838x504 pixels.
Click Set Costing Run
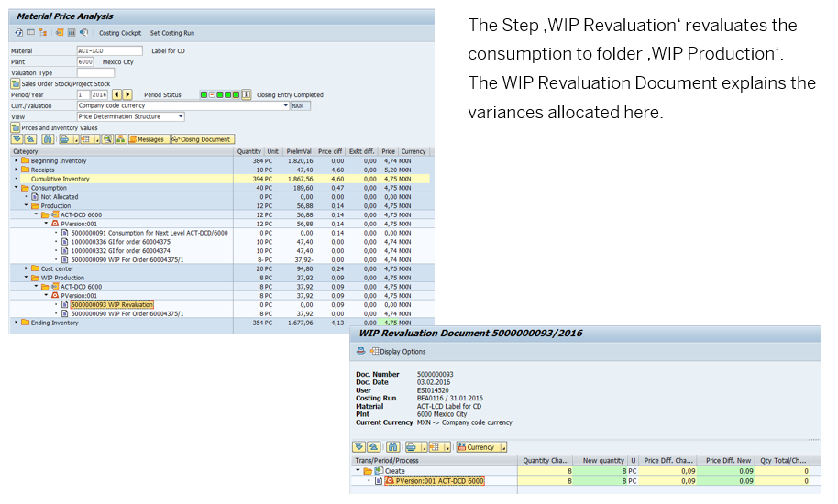coord(172,33)
